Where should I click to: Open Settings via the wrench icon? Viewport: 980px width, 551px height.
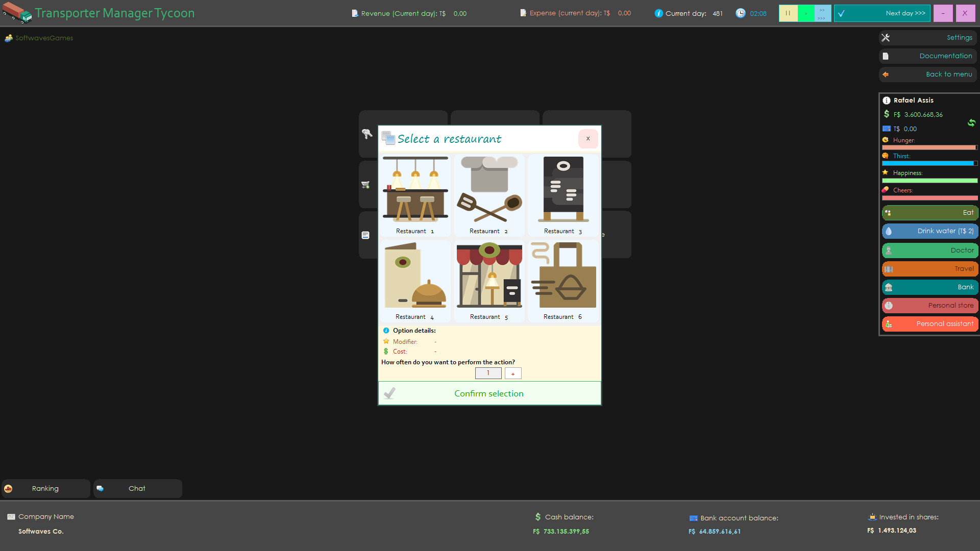(x=886, y=37)
